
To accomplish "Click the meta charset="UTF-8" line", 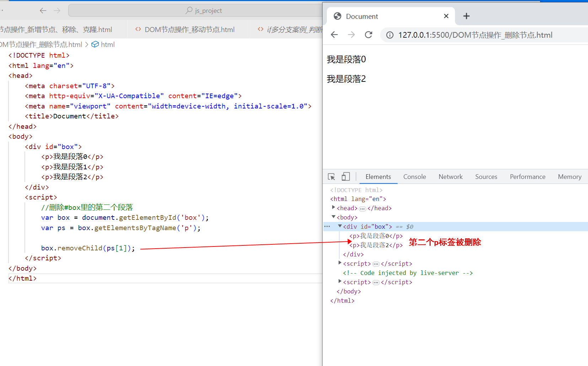I will tap(70, 86).
